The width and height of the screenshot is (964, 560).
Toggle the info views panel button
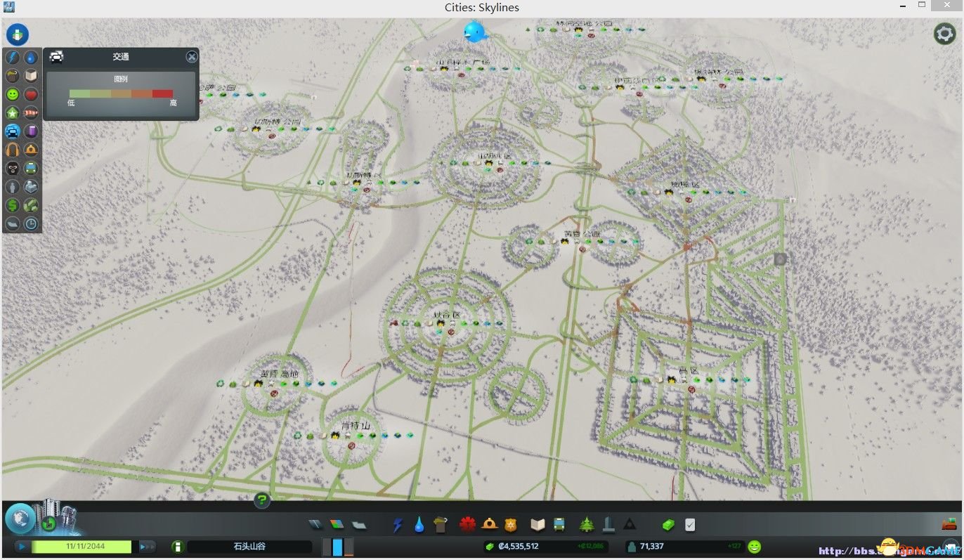coord(18,34)
